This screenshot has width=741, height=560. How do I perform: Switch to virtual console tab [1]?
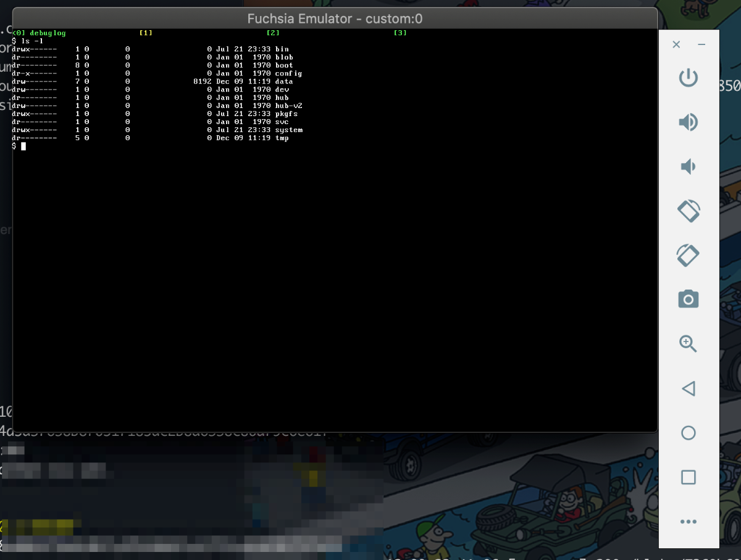(146, 33)
